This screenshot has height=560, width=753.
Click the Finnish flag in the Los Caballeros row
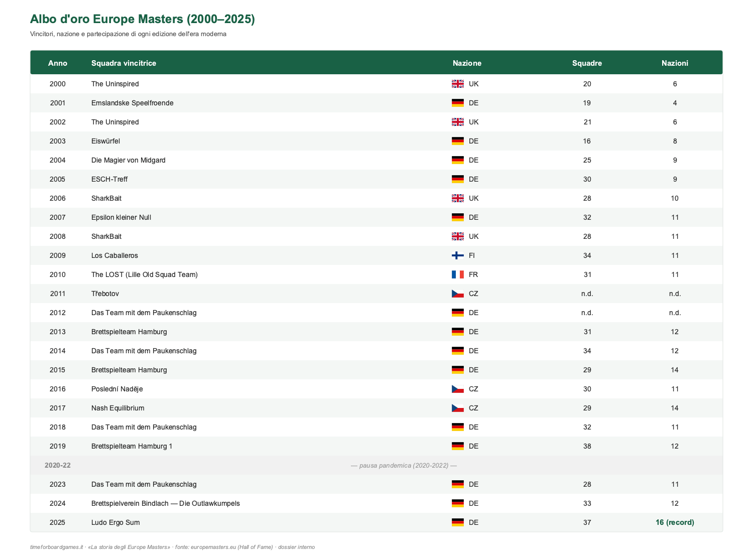coord(457,255)
